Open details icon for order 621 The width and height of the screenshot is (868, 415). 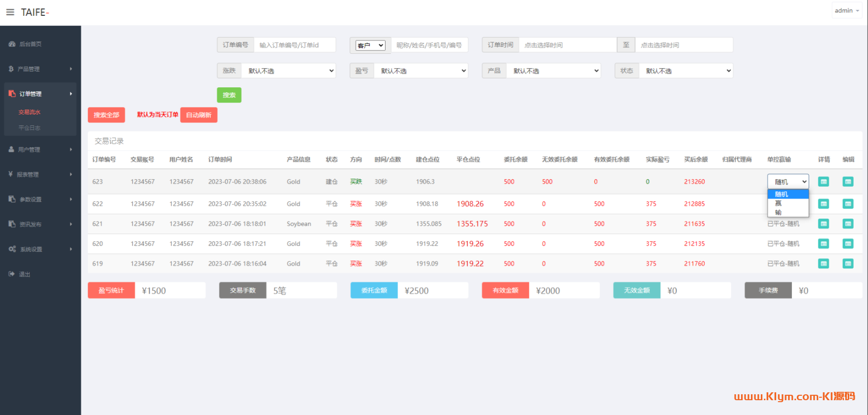pos(824,224)
